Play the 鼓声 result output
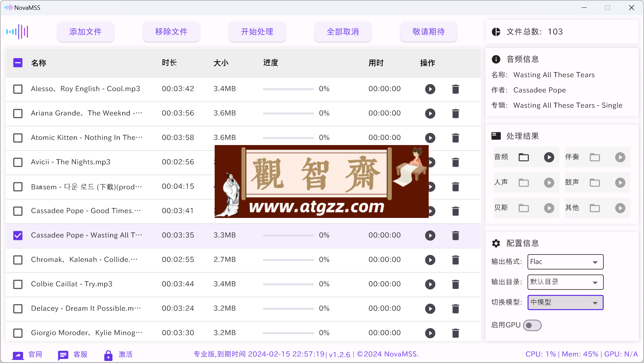The height and width of the screenshot is (363, 644). 620,183
